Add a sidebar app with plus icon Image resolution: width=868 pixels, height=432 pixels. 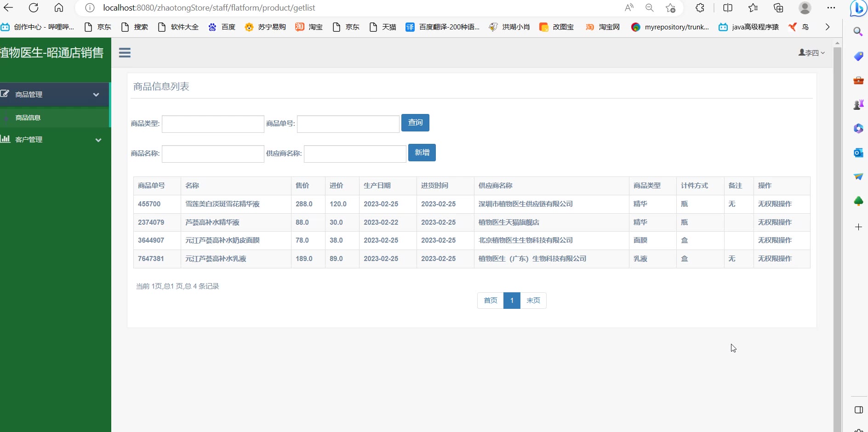[x=858, y=227]
